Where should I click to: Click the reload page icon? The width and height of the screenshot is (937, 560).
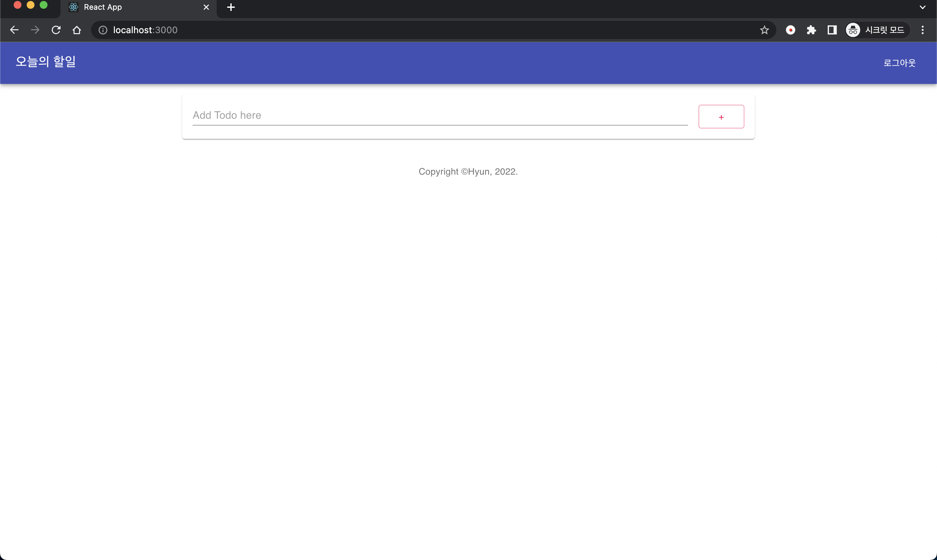(56, 30)
